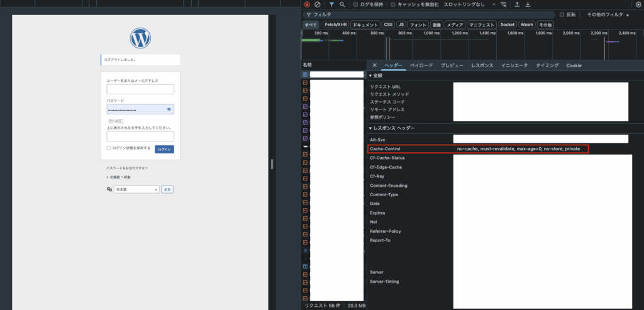Image resolution: width=644 pixels, height=310 pixels.
Task: Filter requests by メディア
Action: coord(455,25)
